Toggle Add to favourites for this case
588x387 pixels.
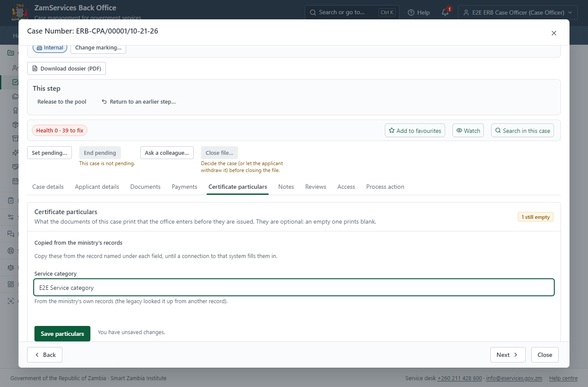pos(415,130)
